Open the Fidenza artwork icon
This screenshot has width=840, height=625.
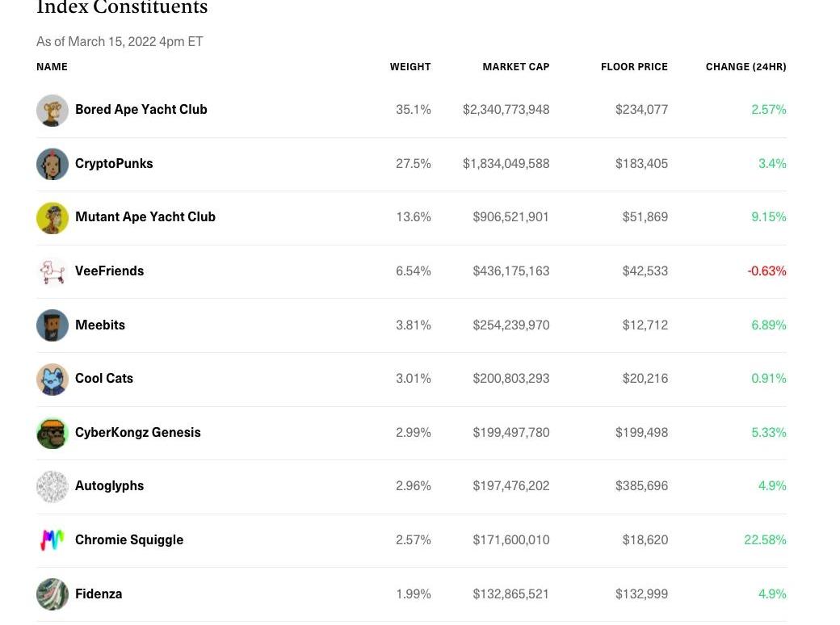point(52,594)
